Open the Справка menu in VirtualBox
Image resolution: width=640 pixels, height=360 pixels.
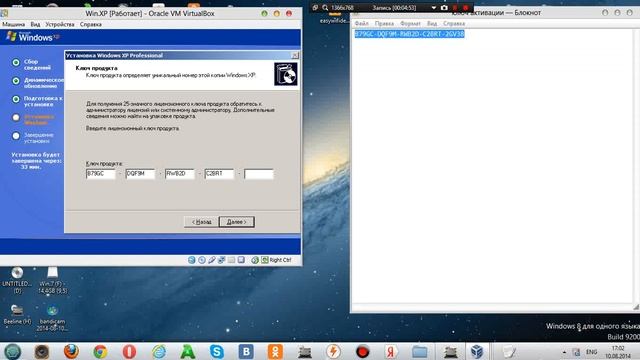(x=91, y=24)
